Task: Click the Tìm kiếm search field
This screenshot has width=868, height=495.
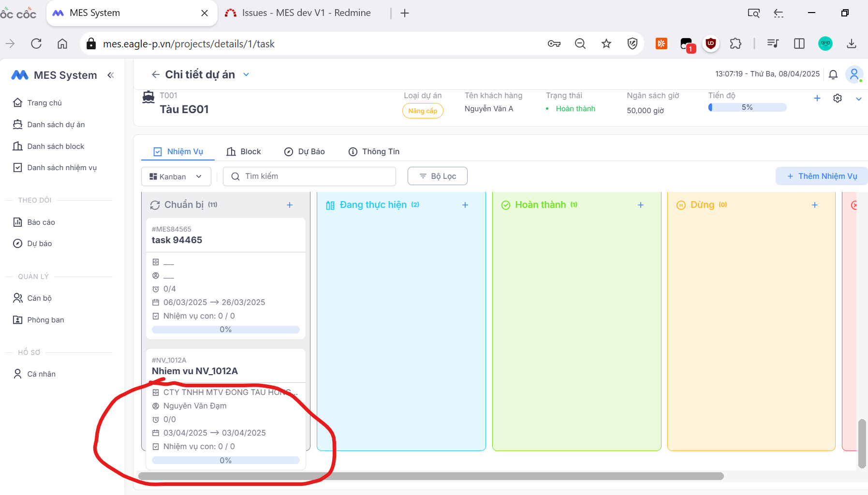Action: [309, 176]
